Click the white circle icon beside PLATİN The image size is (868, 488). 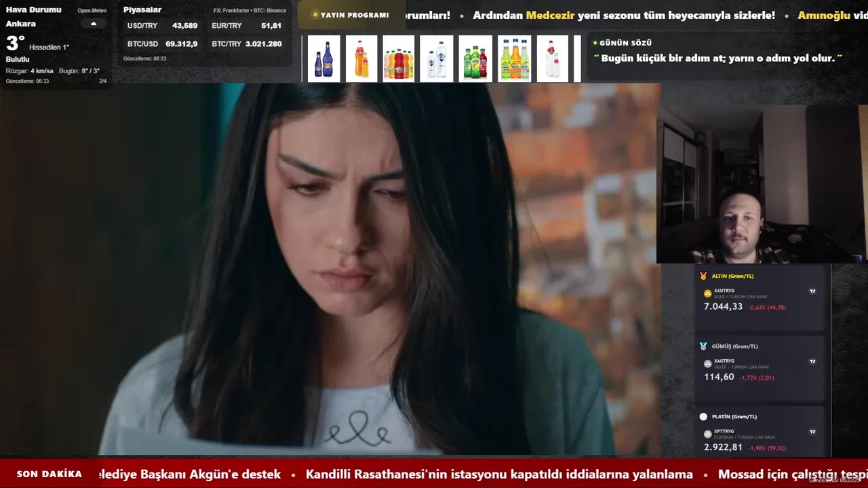703,417
